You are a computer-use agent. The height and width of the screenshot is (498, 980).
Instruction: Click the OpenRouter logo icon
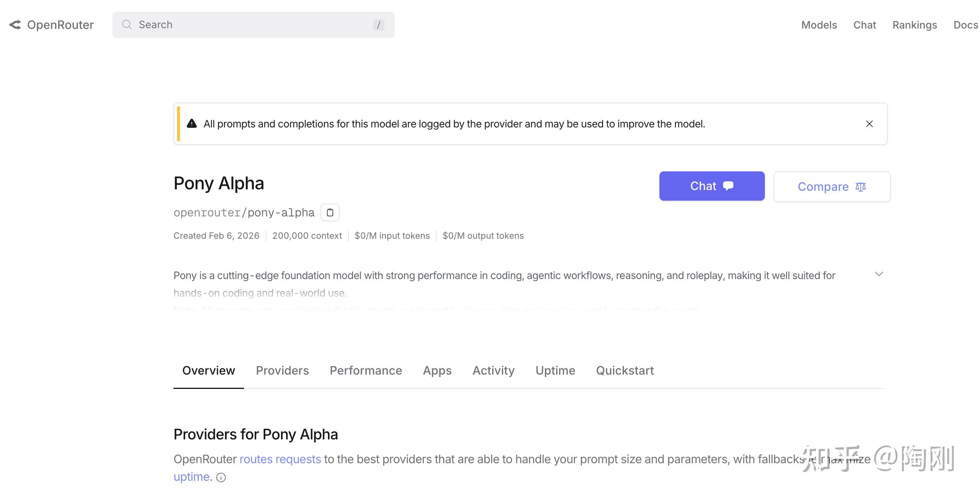point(15,25)
